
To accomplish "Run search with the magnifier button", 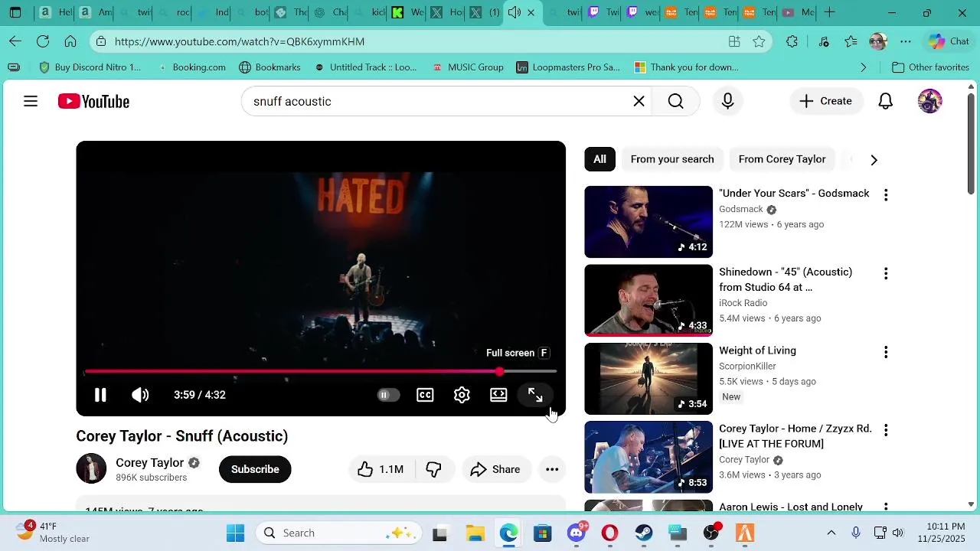I will point(675,101).
